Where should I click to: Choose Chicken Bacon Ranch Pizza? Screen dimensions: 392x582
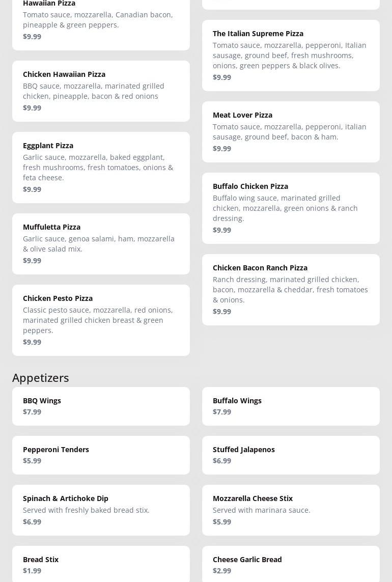tap(291, 289)
